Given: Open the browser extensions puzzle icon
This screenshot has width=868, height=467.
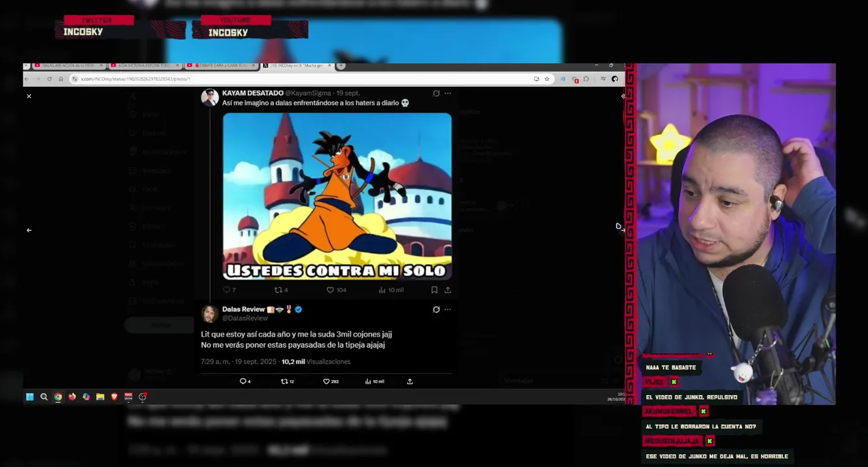Looking at the screenshot, I should coord(586,79).
